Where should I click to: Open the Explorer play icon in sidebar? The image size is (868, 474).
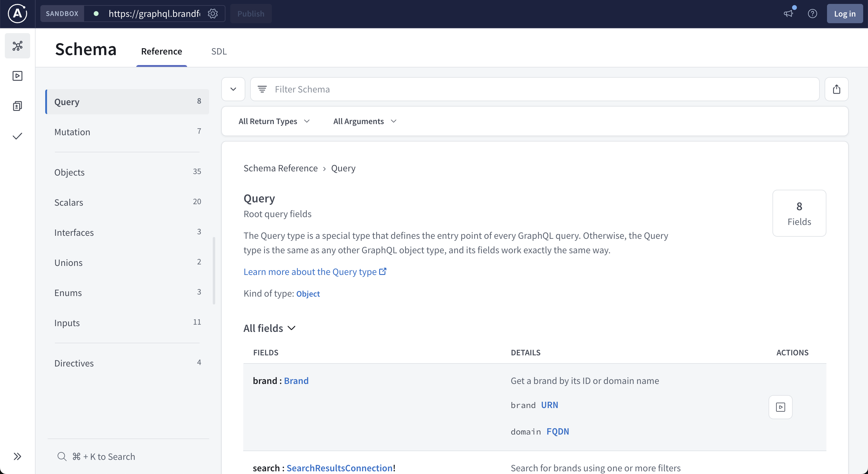coord(17,76)
